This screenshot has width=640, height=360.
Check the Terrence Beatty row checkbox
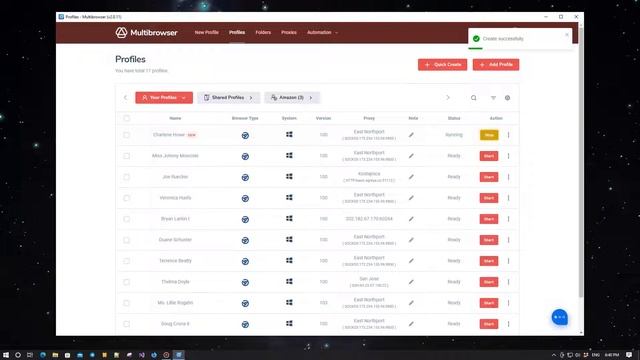pyautogui.click(x=127, y=261)
